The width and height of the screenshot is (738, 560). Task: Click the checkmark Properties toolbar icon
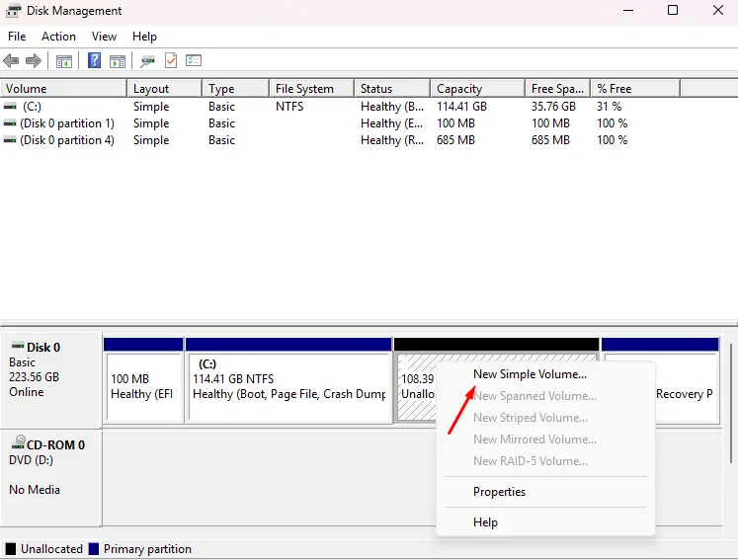pyautogui.click(x=171, y=60)
